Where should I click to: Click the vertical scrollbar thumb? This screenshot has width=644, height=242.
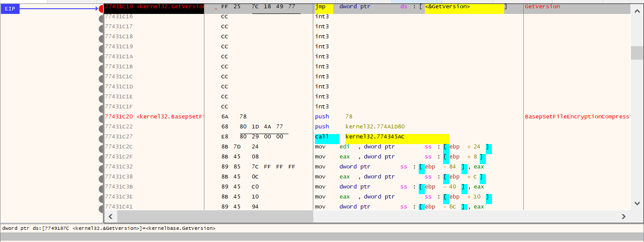pyautogui.click(x=637, y=52)
